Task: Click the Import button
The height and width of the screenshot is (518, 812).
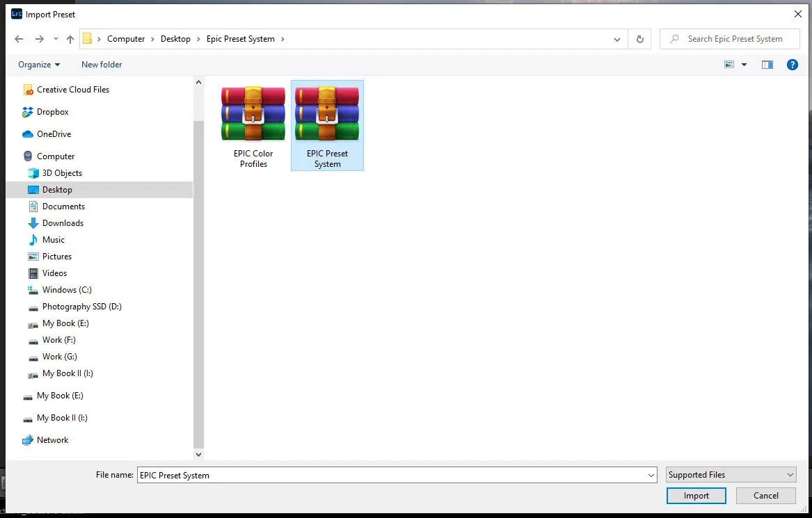Action: (696, 495)
